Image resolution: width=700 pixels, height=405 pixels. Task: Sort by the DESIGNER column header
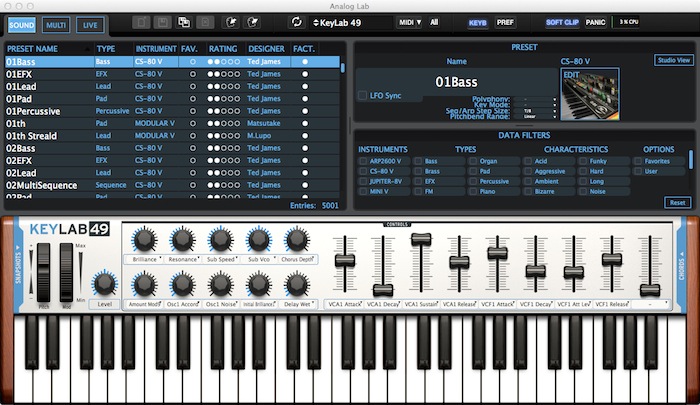pyautogui.click(x=267, y=49)
